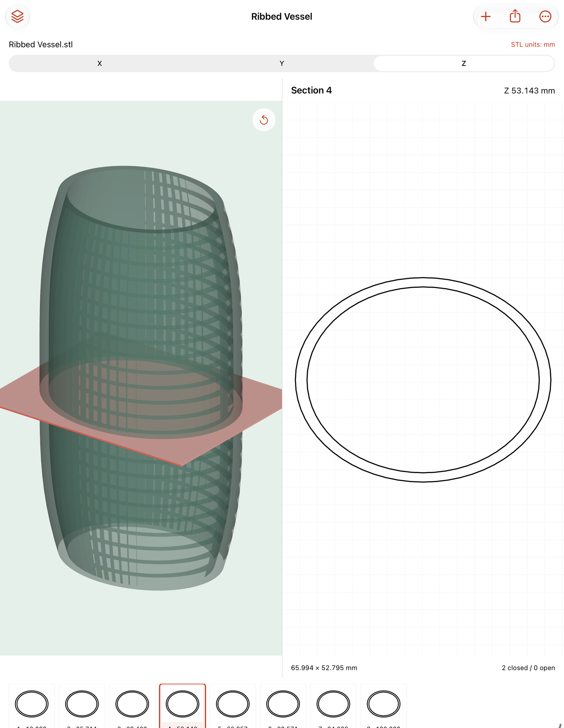Click the 65.994 × 52.795 mm dimensions
The height and width of the screenshot is (728, 564).
coord(324,668)
